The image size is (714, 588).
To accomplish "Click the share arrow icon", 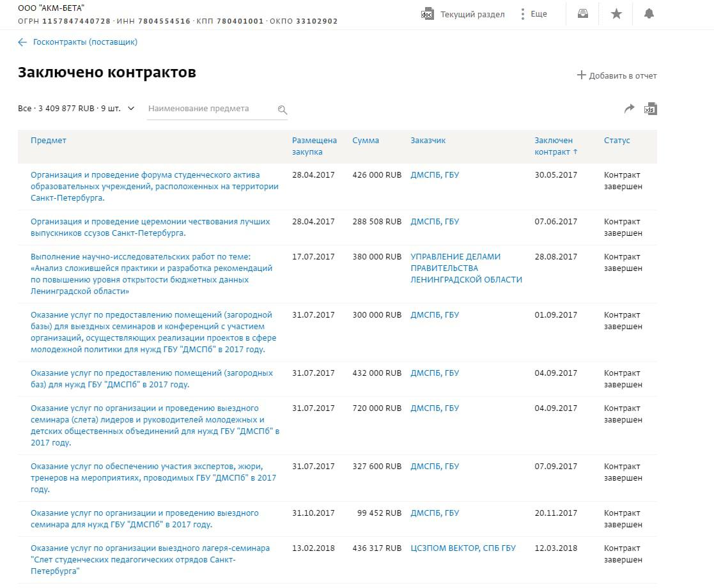I will point(629,109).
